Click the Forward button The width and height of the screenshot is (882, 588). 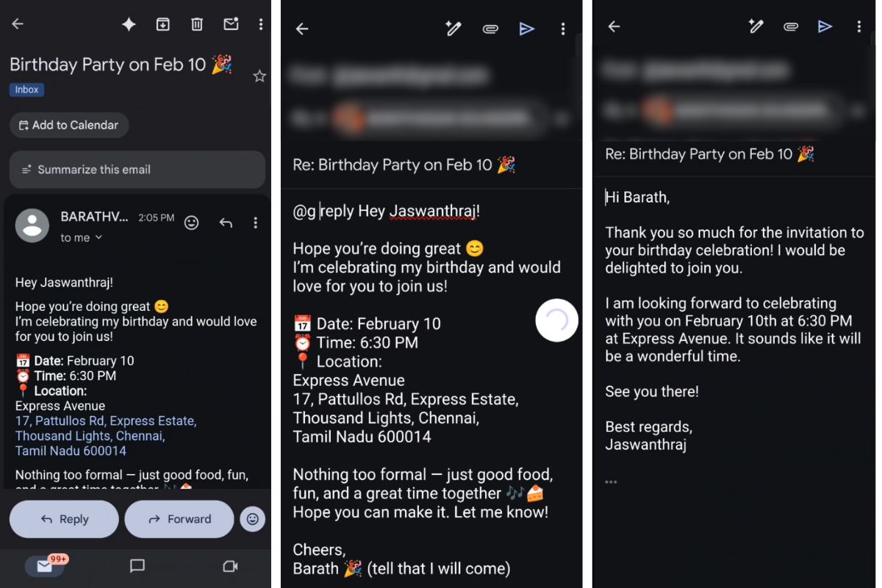pos(180,519)
